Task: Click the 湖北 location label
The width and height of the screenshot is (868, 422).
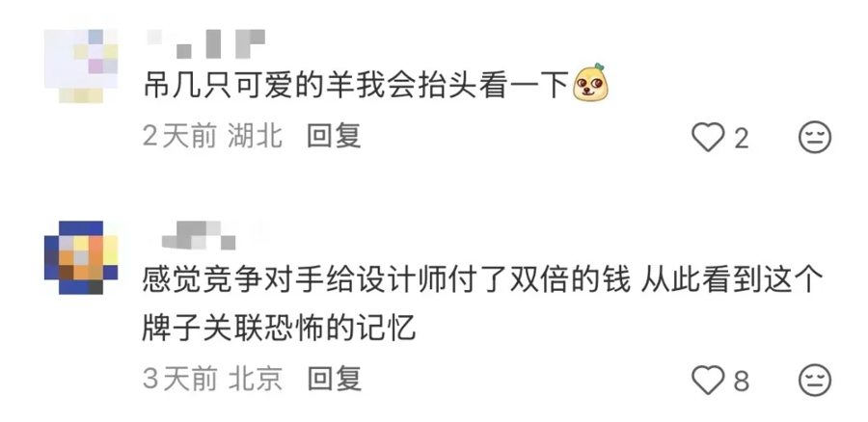Action: click(x=256, y=136)
